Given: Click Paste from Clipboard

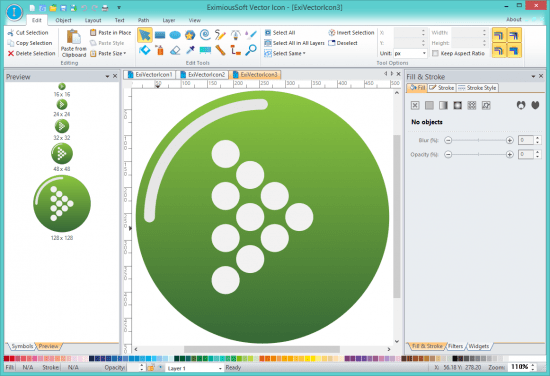Looking at the screenshot, I should [74, 43].
